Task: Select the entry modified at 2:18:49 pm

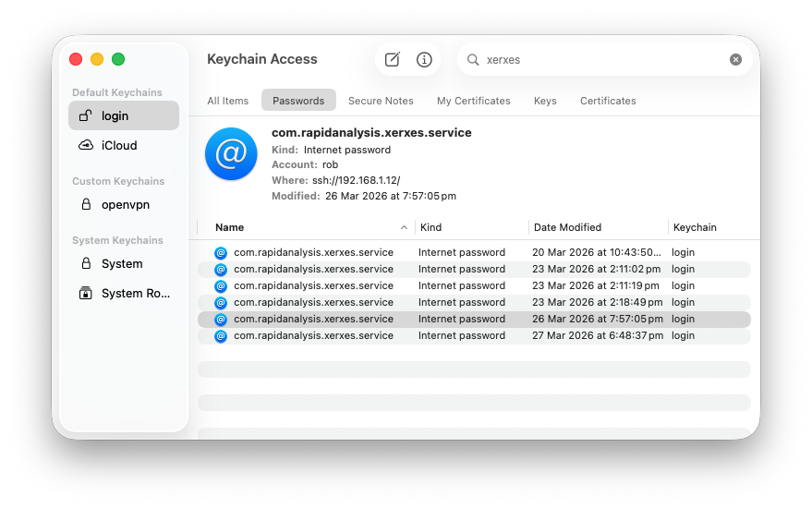Action: (x=474, y=302)
